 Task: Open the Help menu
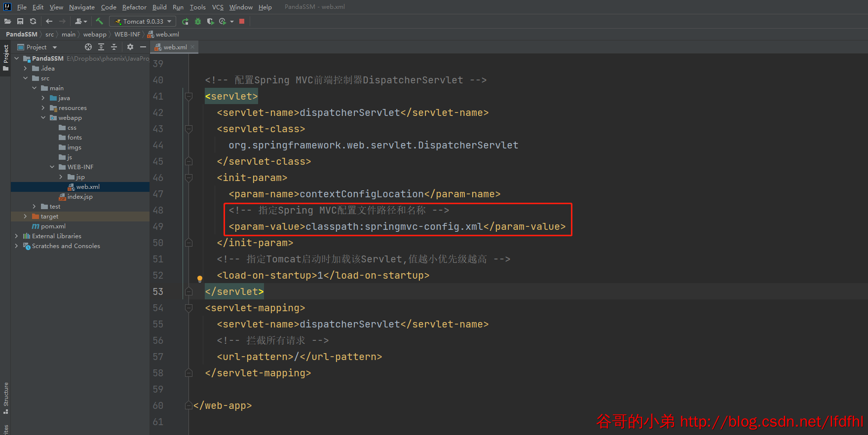point(265,7)
